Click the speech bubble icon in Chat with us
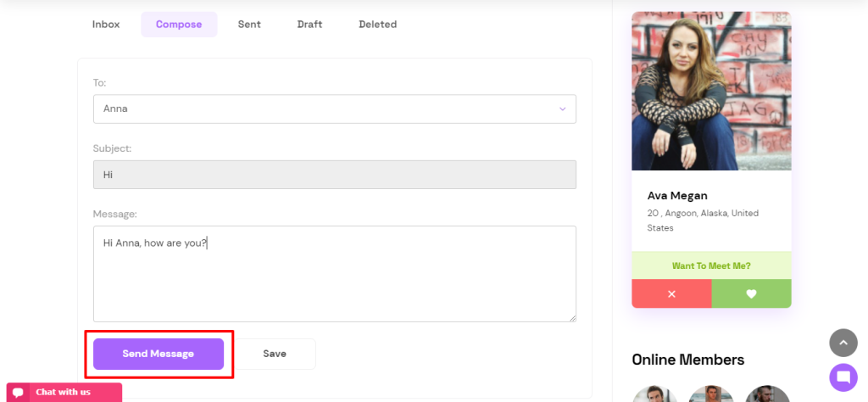Screen dimensions: 868x402 pos(18,393)
